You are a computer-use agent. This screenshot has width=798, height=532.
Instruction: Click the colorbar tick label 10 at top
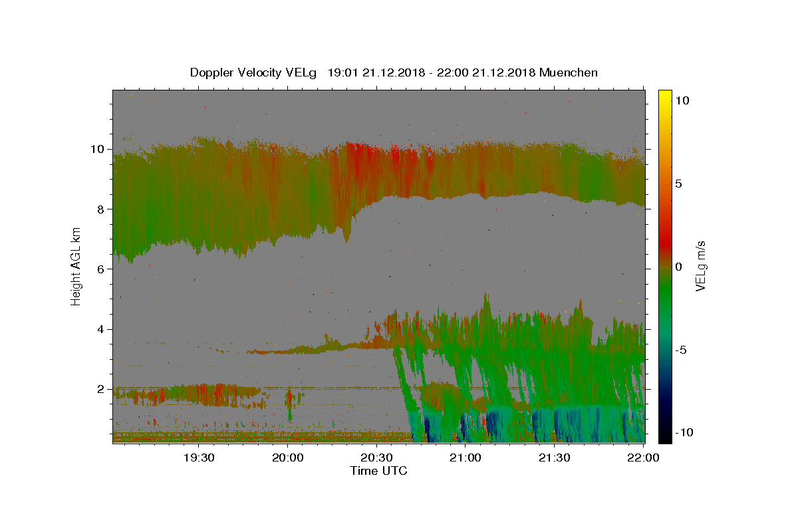tap(682, 100)
